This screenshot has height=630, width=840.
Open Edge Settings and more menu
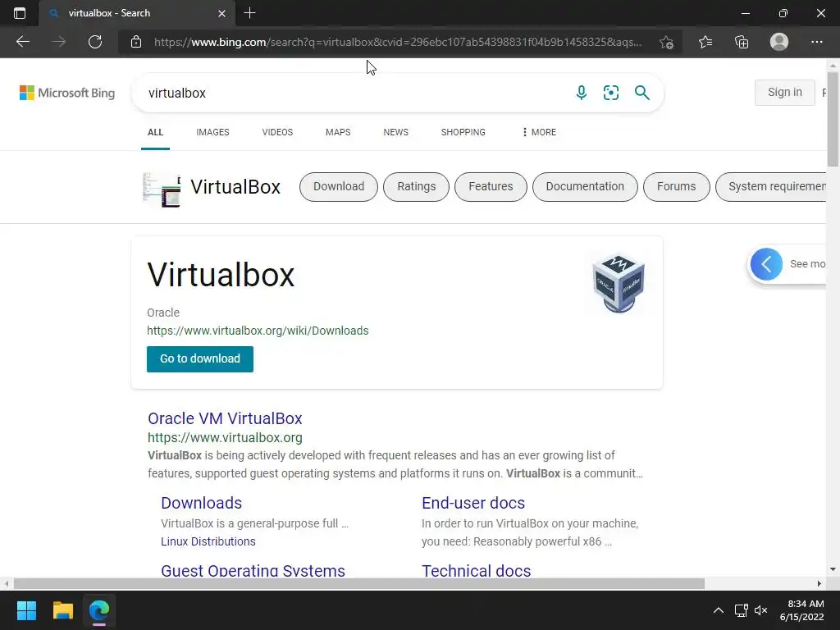pos(816,42)
